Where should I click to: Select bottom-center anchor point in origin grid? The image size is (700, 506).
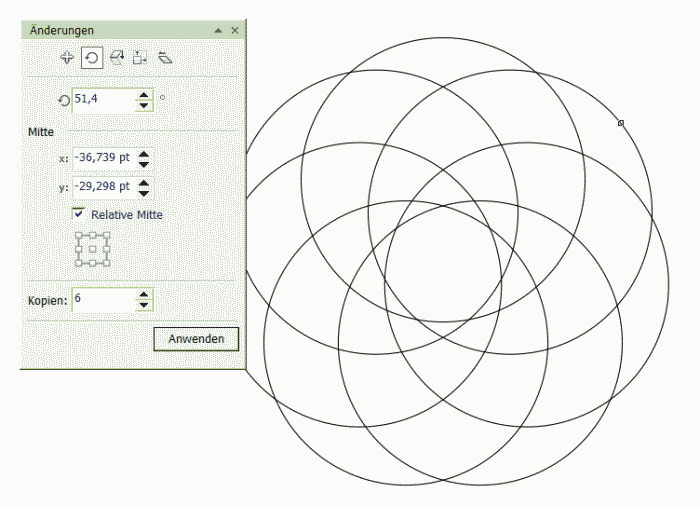(x=92, y=263)
